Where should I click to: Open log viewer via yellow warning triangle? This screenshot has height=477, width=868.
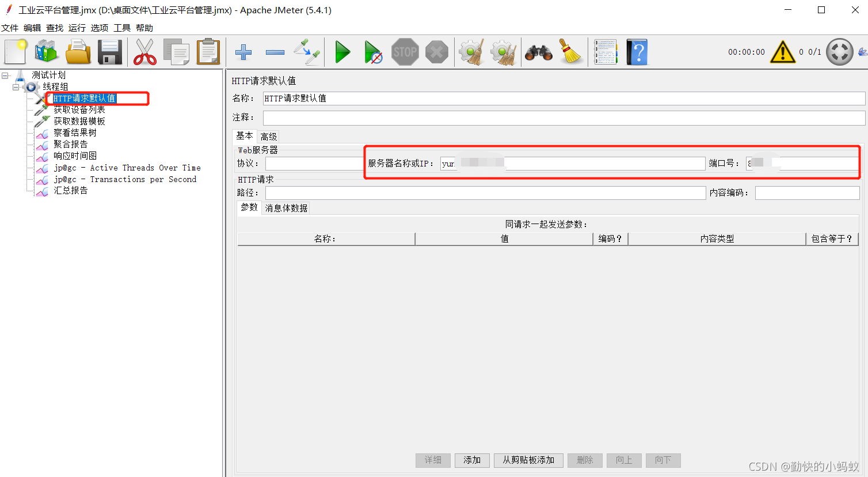point(782,52)
